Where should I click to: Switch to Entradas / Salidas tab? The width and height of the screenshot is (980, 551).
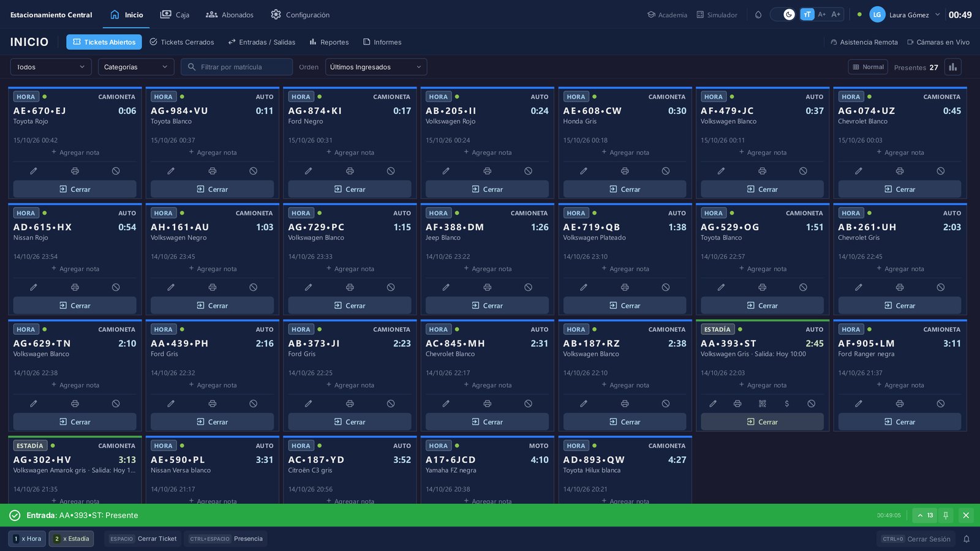click(x=262, y=42)
